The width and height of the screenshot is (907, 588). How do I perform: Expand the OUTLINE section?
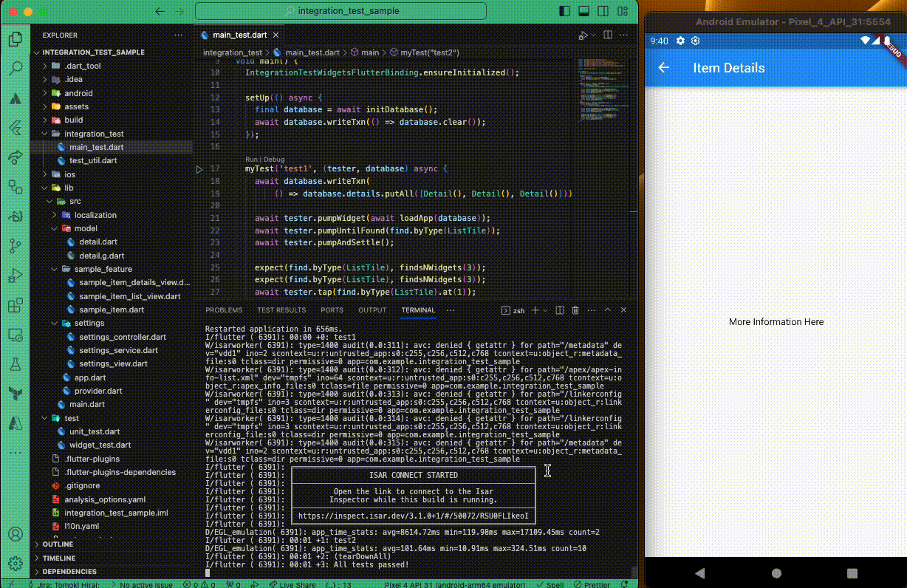coord(58,544)
